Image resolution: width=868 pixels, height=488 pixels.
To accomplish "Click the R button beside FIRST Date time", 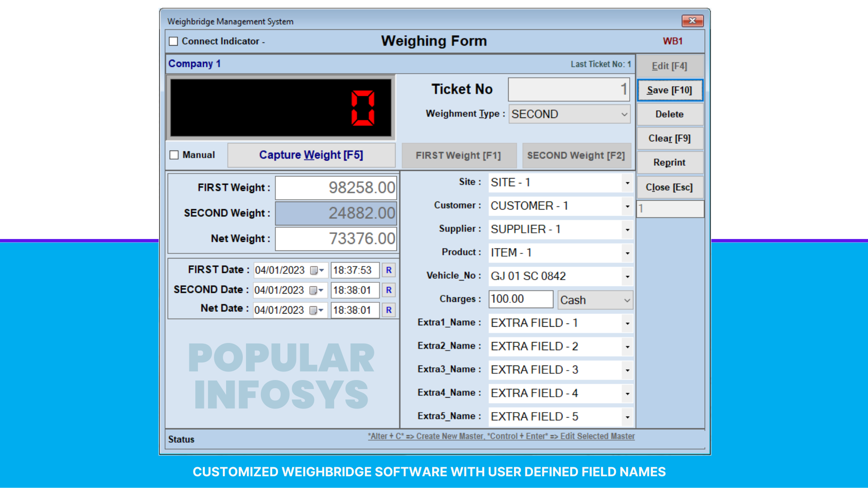I will (x=388, y=270).
